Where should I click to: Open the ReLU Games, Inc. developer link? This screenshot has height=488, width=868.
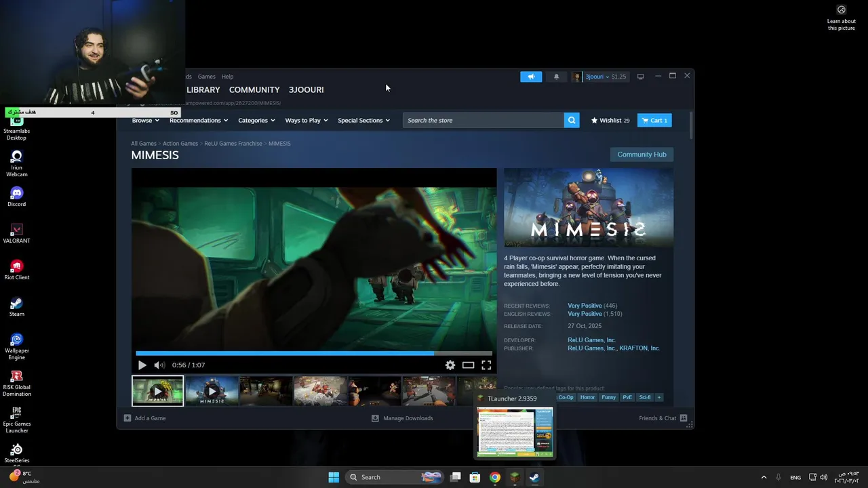pyautogui.click(x=591, y=340)
